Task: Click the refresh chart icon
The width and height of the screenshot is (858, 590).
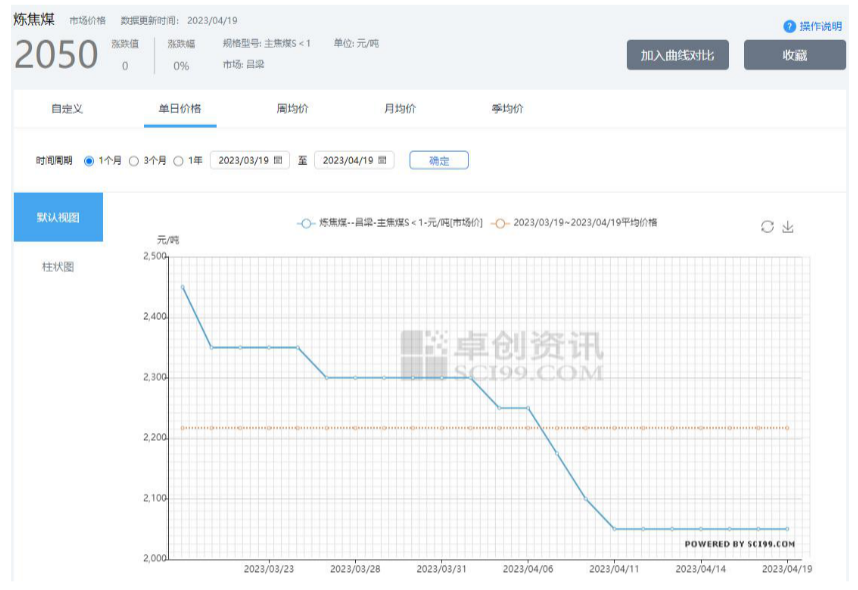Action: click(x=767, y=227)
